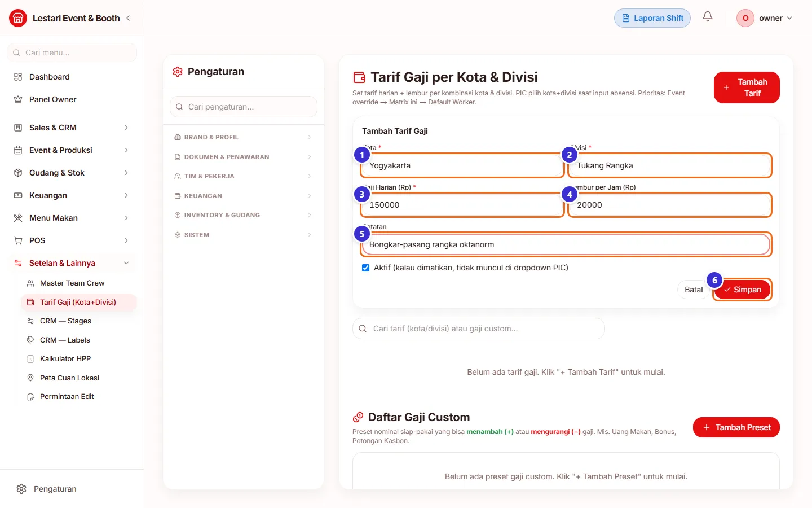Click the Cari tarif search field
812x508 pixels.
point(479,329)
